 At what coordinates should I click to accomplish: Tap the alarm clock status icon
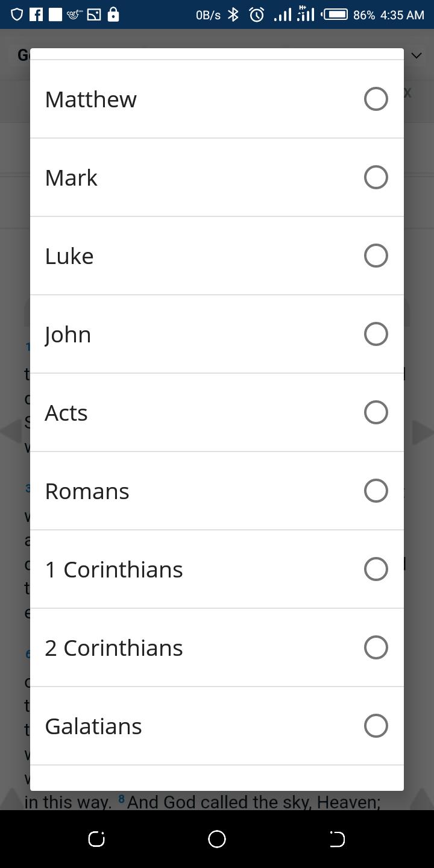[x=257, y=14]
